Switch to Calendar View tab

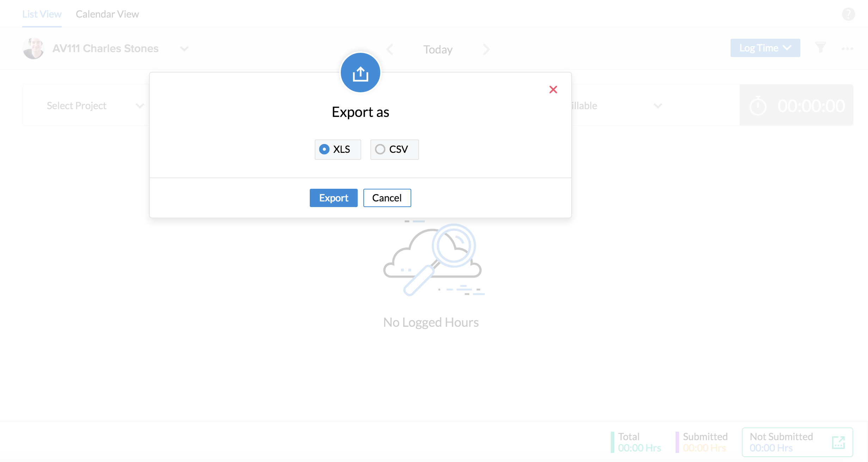pos(107,14)
